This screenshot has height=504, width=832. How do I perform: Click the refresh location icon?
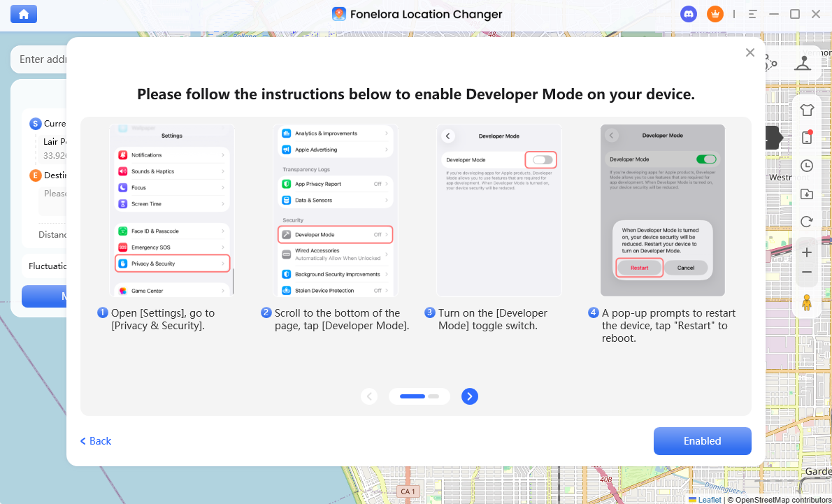pos(807,222)
